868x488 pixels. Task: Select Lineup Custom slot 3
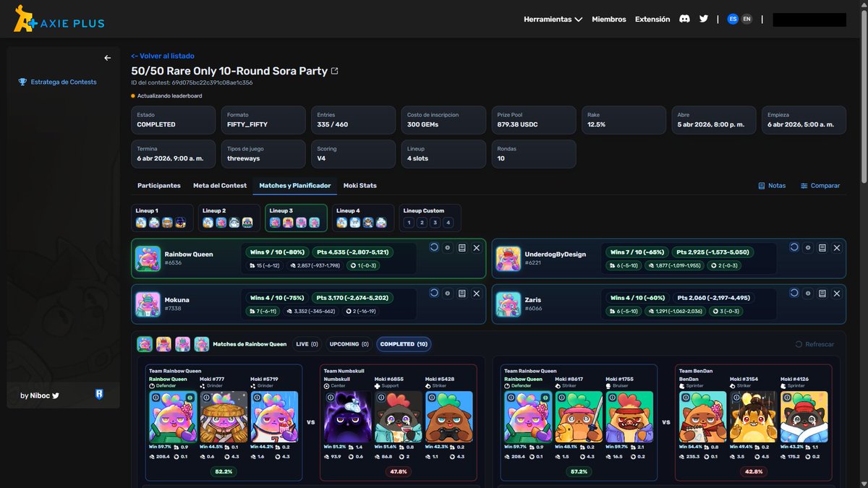tap(435, 223)
